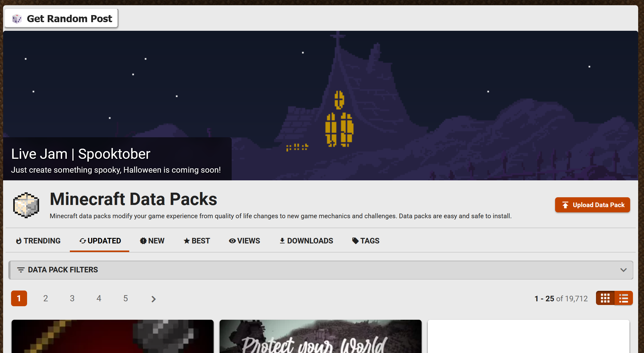Go to page 2
The image size is (644, 353).
point(46,298)
